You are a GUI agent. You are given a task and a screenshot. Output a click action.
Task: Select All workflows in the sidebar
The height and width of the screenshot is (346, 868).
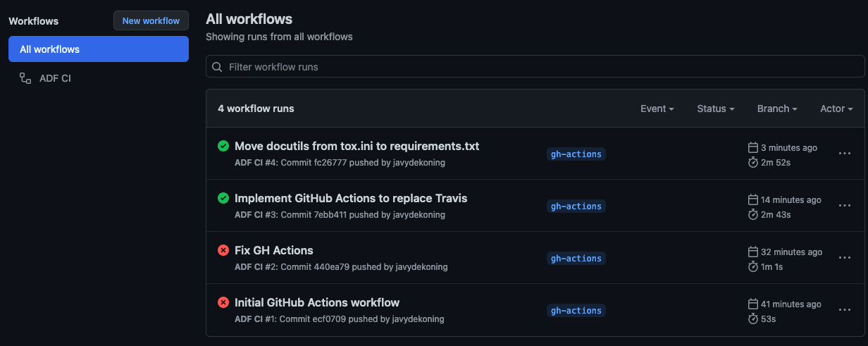click(98, 49)
